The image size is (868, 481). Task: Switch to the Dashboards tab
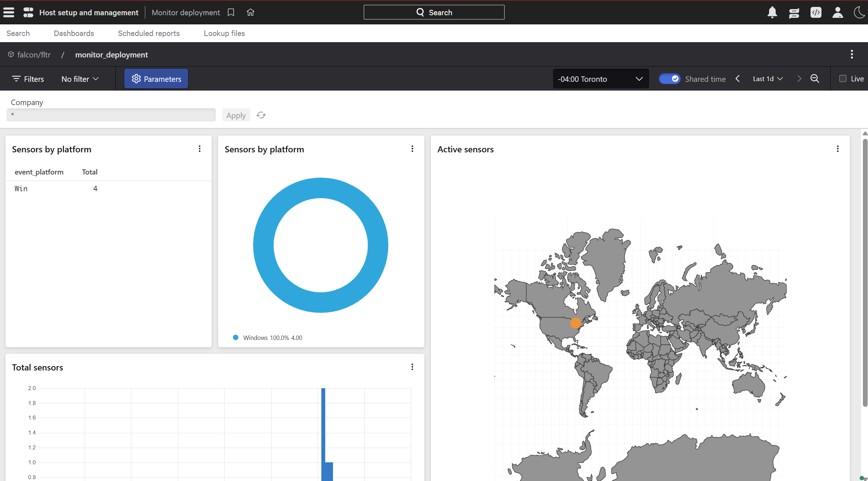[74, 33]
